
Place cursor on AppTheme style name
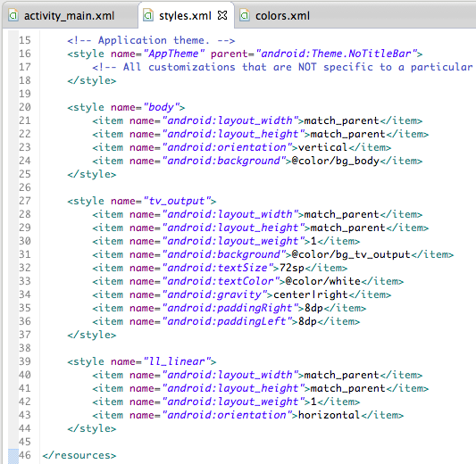(173, 54)
